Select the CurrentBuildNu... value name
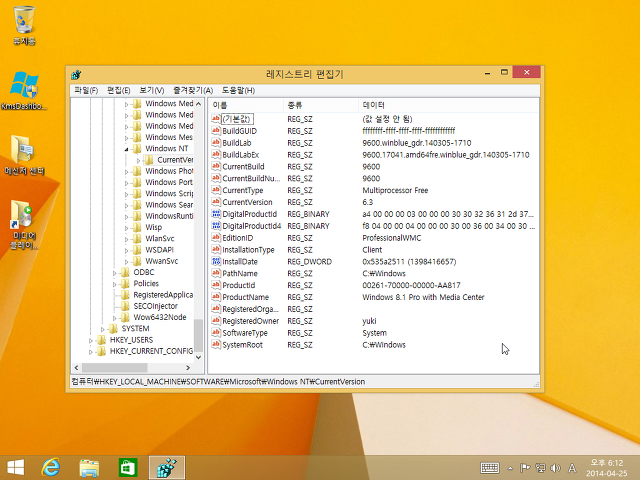Image resolution: width=640 pixels, height=480 pixels. point(251,178)
